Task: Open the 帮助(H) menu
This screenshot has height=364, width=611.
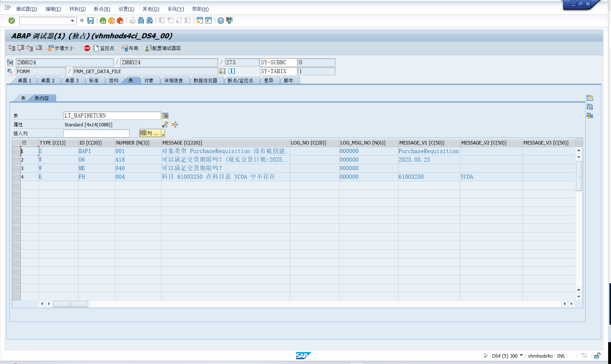Action: [x=200, y=9]
